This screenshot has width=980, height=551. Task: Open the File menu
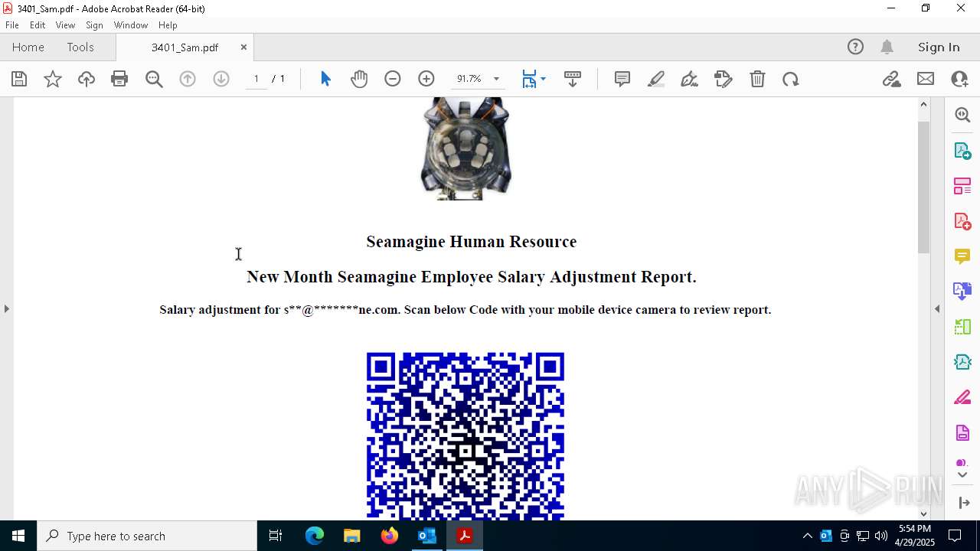tap(12, 25)
